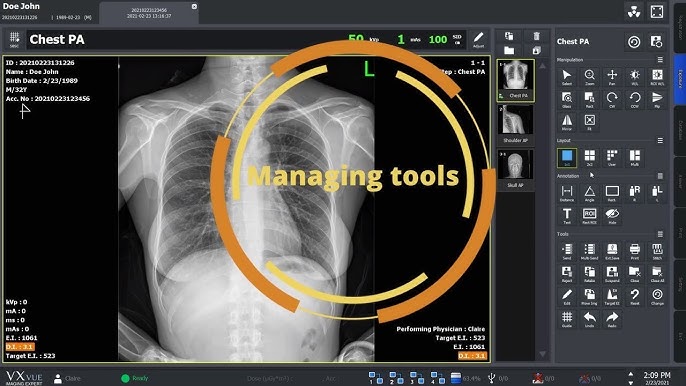Open the Manipulation section menu
Image resolution: width=686 pixels, height=386 pixels.
click(660, 60)
